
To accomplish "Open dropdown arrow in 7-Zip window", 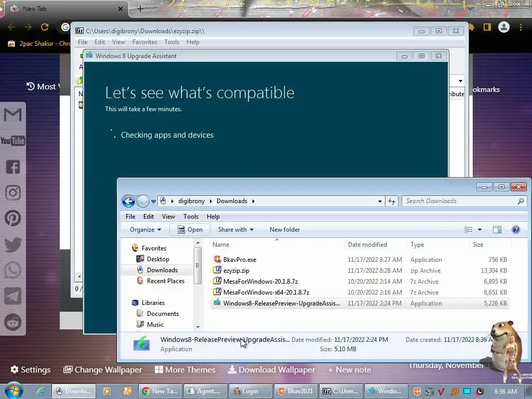I will [460, 81].
